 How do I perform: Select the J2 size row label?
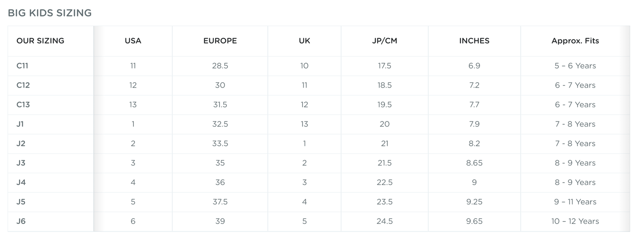point(21,143)
